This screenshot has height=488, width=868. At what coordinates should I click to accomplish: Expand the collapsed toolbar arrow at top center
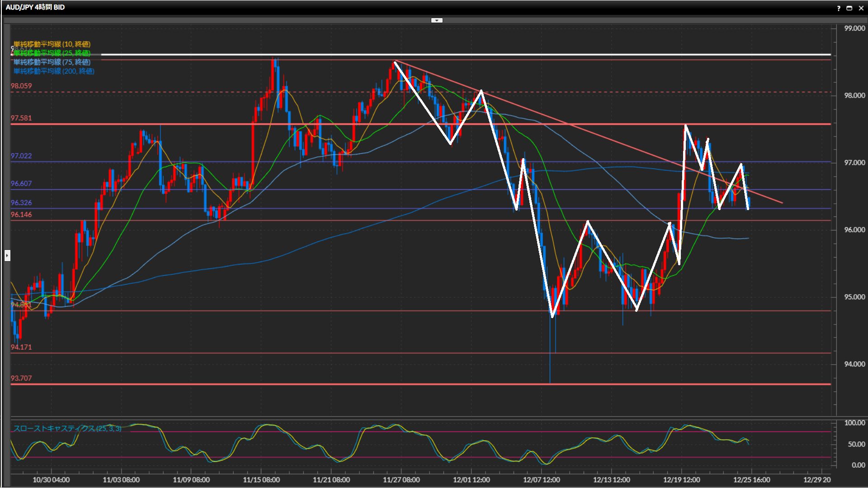tap(437, 20)
